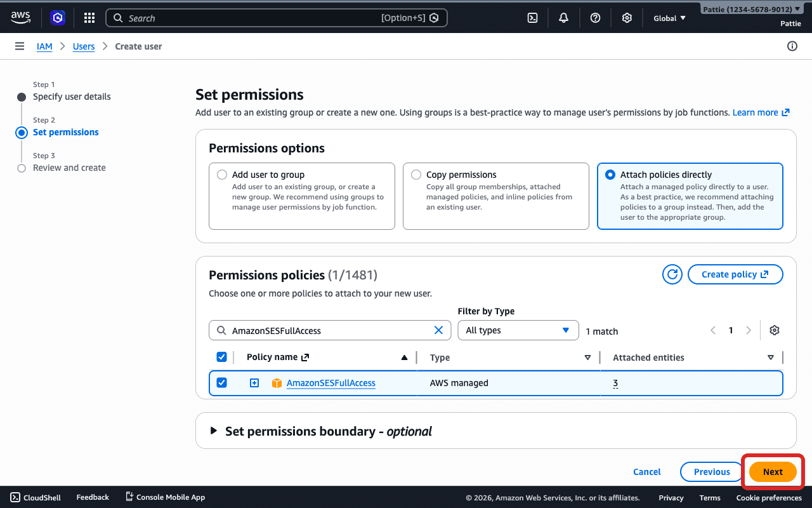Toggle the select-all policies checkbox

tap(221, 357)
